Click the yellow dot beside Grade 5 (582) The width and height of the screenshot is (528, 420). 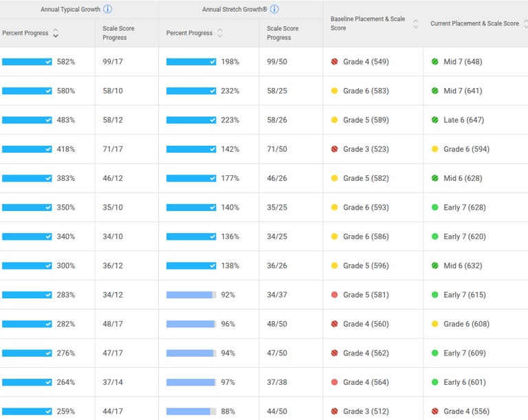334,178
